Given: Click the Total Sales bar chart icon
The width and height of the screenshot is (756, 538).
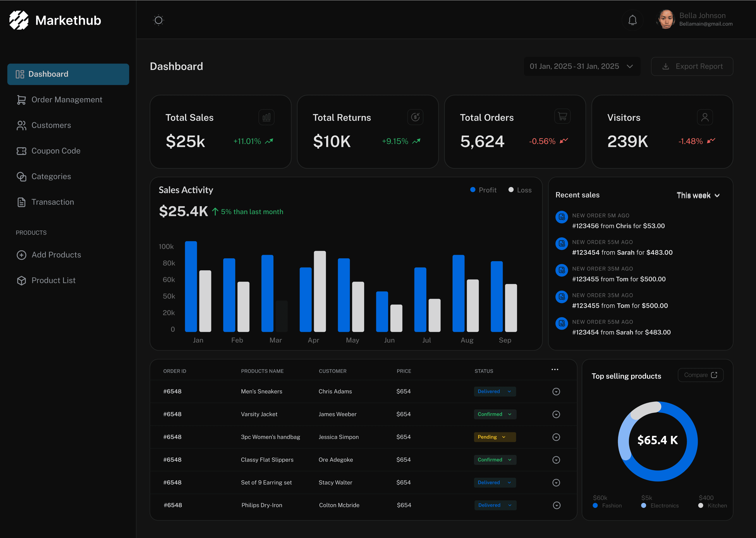Looking at the screenshot, I should [x=266, y=117].
